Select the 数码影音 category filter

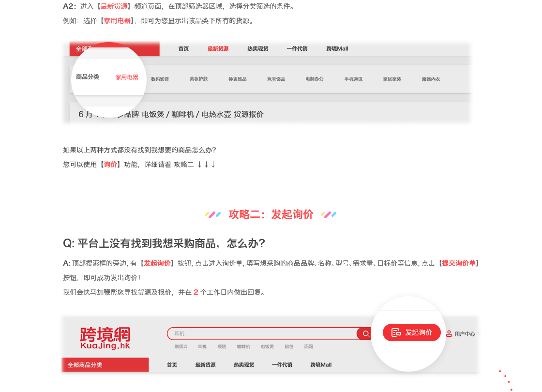[x=160, y=79]
